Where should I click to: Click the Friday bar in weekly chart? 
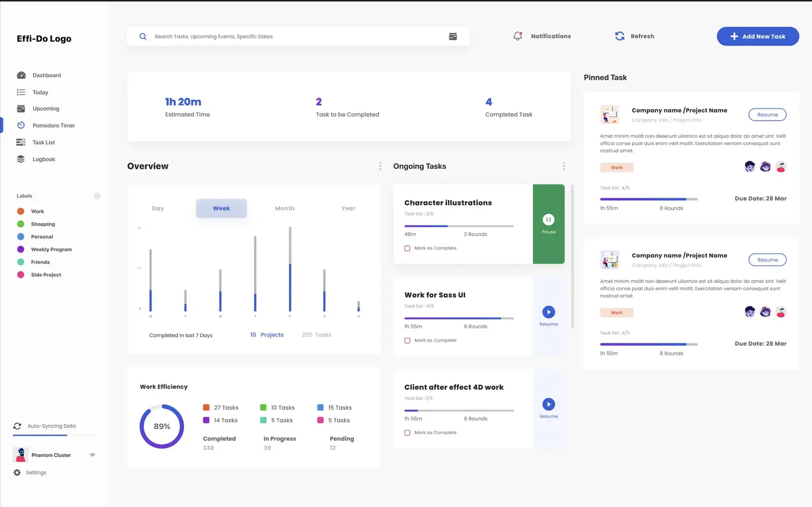[290, 269]
